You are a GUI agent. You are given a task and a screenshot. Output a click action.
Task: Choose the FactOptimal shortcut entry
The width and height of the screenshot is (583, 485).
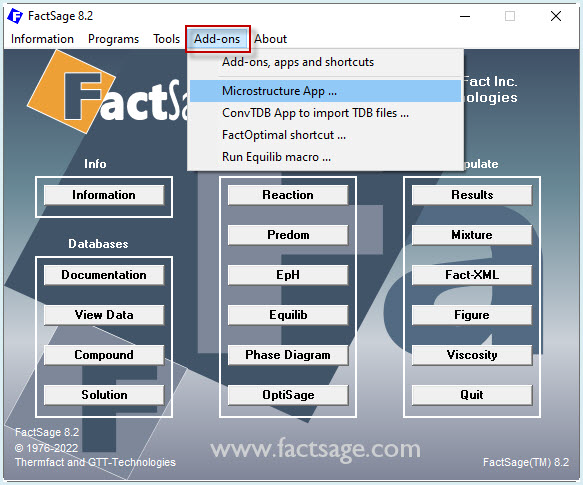tap(325, 135)
